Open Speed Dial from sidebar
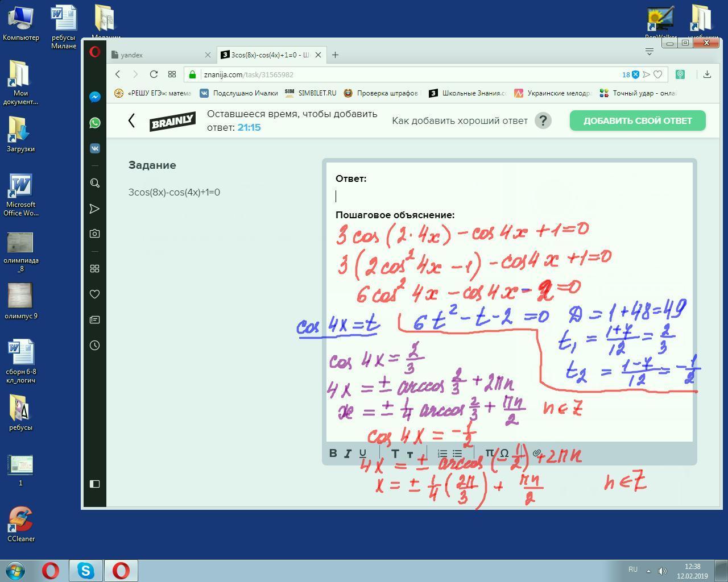The width and height of the screenshot is (728, 582). pyautogui.click(x=95, y=268)
